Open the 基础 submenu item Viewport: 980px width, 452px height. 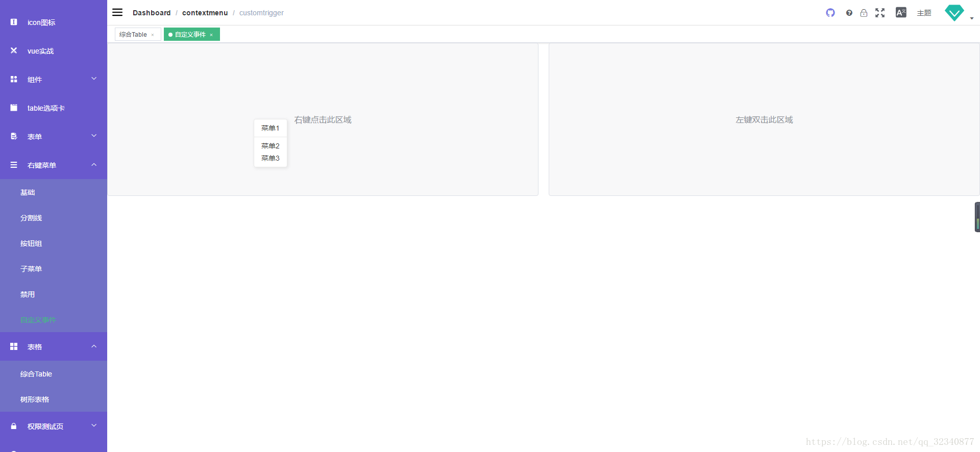click(54, 192)
